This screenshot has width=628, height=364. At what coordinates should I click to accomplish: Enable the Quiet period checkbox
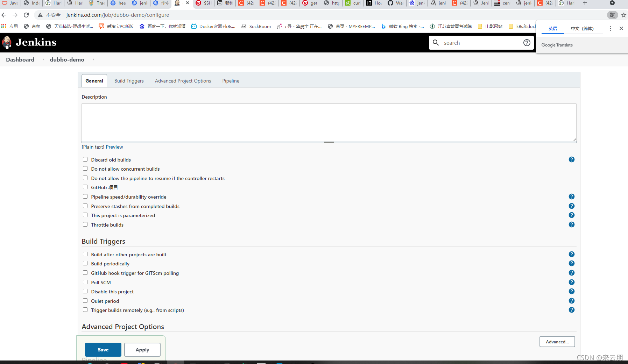[85, 301]
